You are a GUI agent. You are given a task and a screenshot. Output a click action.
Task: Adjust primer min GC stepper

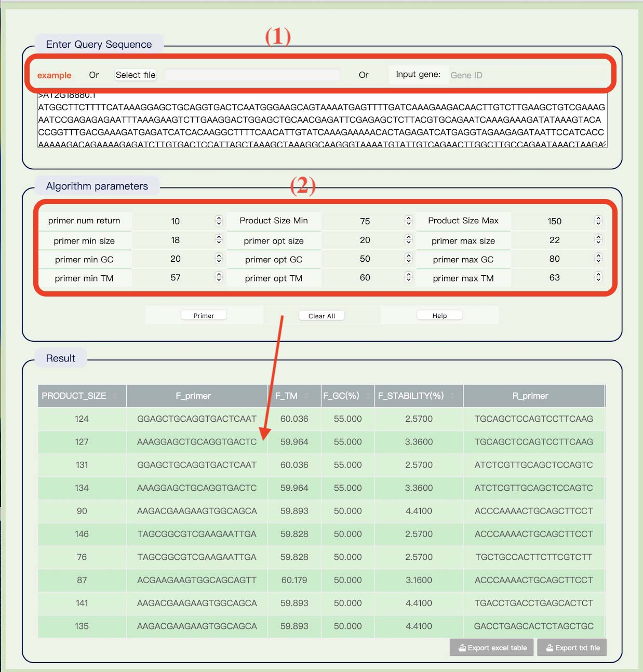point(219,258)
